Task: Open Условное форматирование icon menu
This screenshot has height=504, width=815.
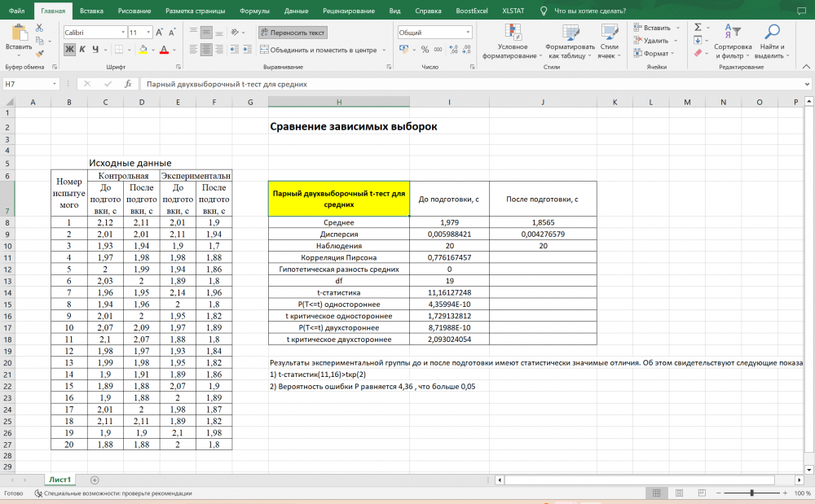Action: tap(513, 33)
